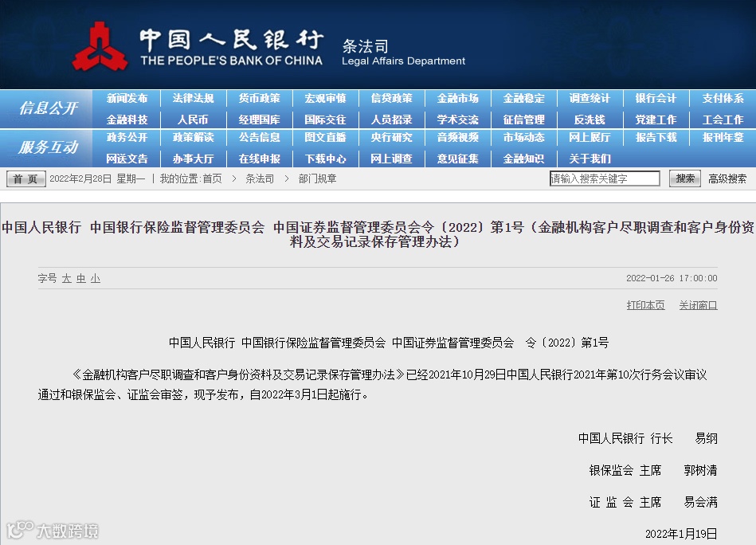Click the article title heading
Screen dimensions: 756x545
378,234
